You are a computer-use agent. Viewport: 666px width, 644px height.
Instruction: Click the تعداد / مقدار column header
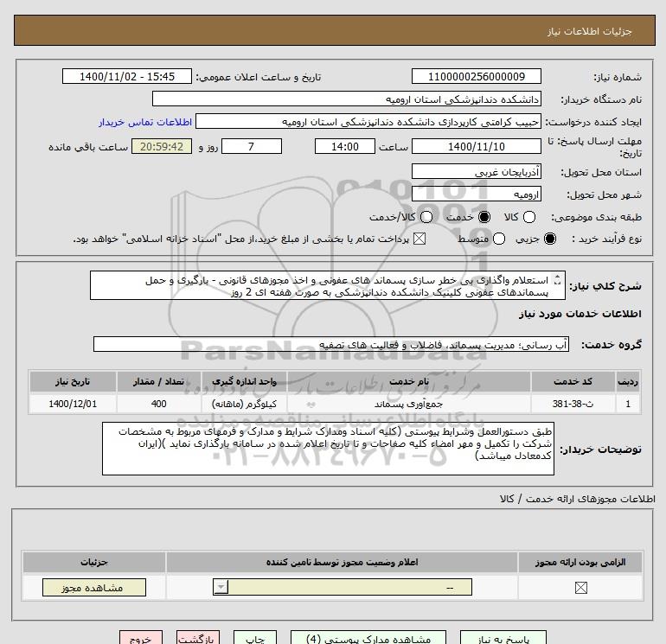point(158,381)
